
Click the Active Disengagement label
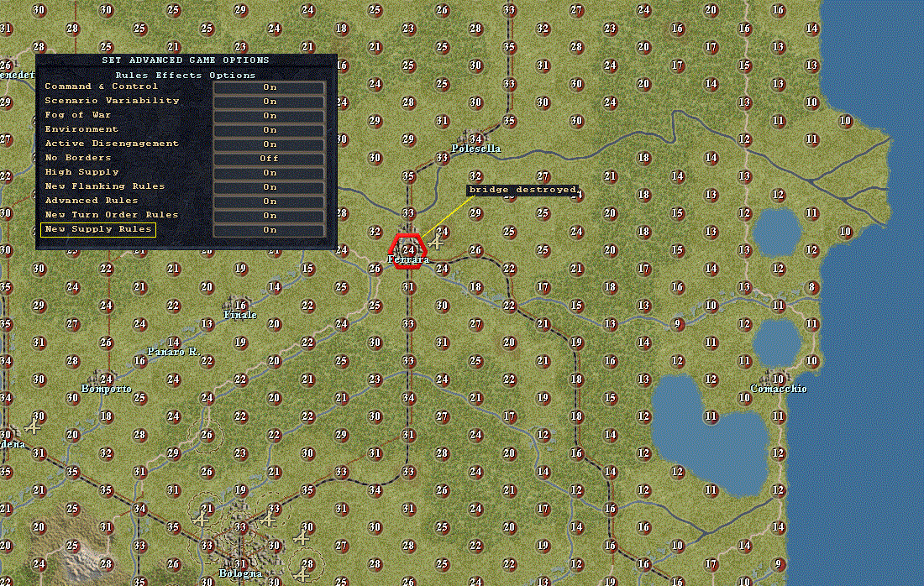[112, 143]
